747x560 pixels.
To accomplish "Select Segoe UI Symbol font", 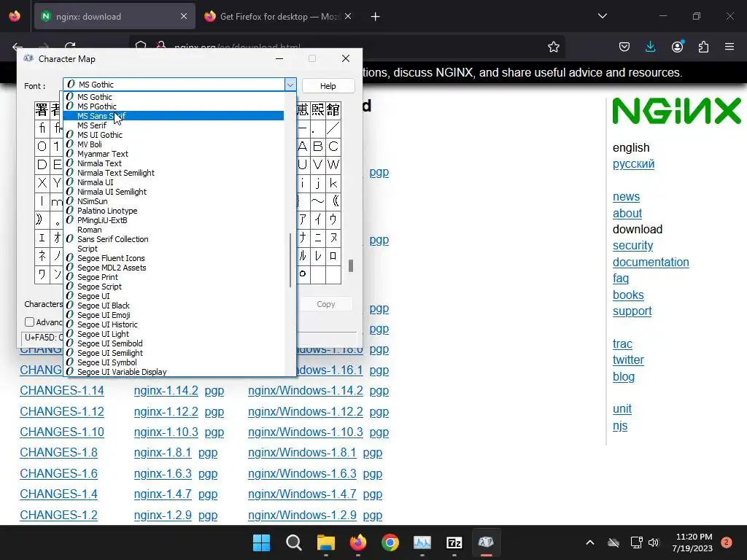I will point(174,362).
